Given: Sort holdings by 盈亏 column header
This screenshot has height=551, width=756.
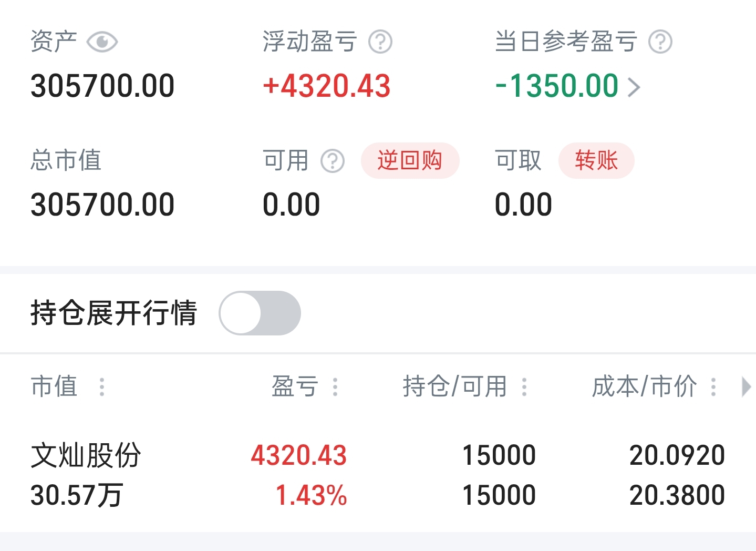Looking at the screenshot, I should click(295, 386).
